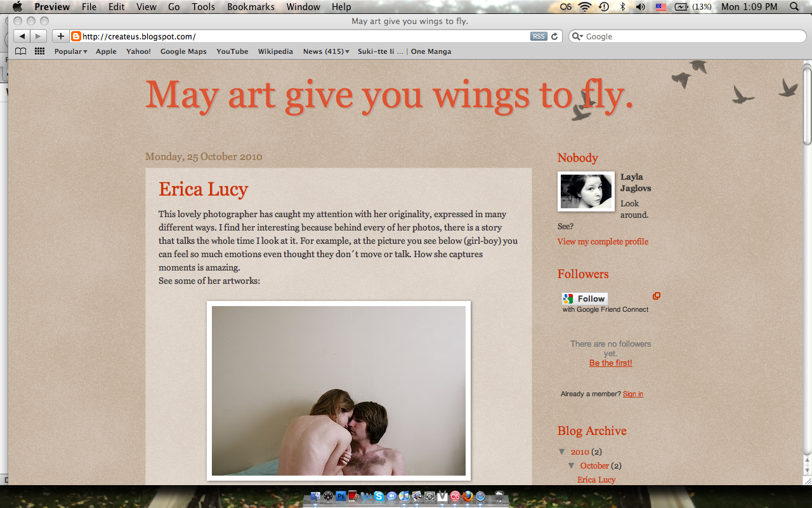Reload the page with the refresh icon
This screenshot has height=508, width=812.
[554, 36]
